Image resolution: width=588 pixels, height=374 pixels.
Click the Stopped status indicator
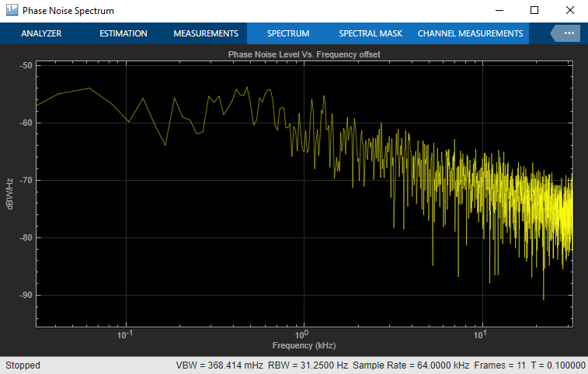pos(23,365)
